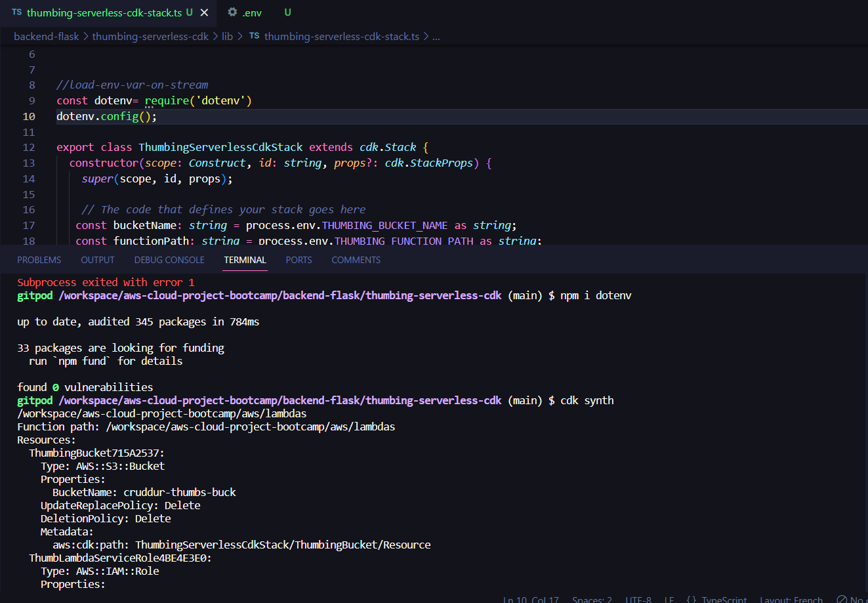This screenshot has height=603, width=868.
Task: Open thumbing-serverless-cdk-stack.ts breadcrumb file segment
Action: tap(342, 37)
